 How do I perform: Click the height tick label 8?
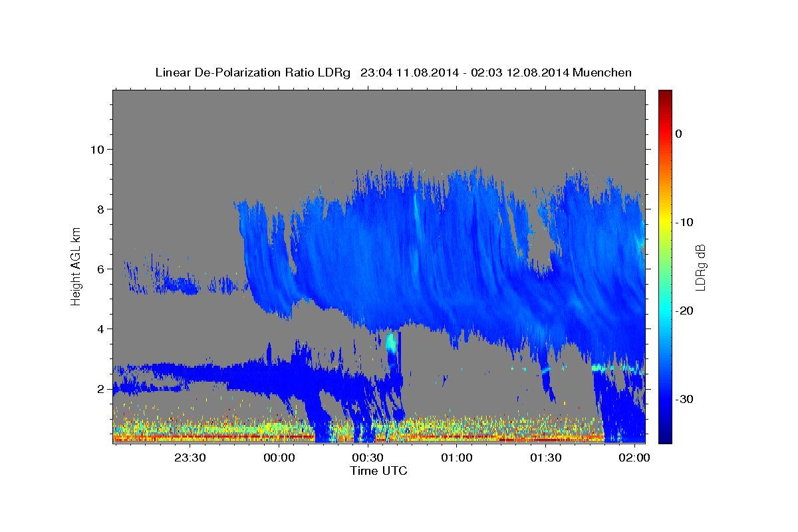click(100, 209)
